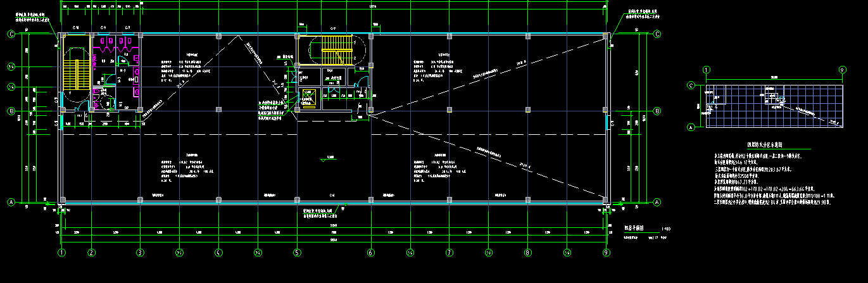Click the elevator symbol with yellow cross
868x283 pixels.
(x=309, y=96)
